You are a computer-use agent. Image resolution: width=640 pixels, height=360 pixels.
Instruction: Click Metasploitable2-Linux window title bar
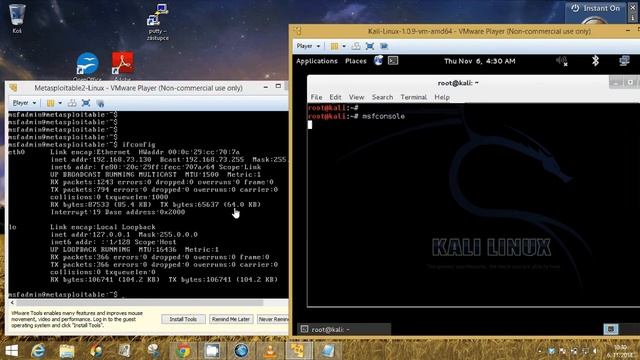139,88
